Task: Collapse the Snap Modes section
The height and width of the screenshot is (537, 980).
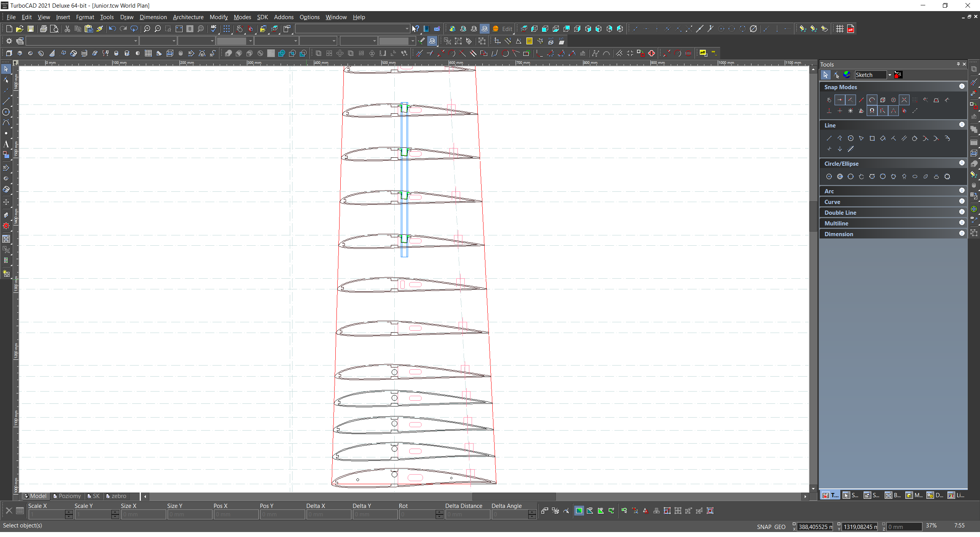Action: (x=962, y=87)
